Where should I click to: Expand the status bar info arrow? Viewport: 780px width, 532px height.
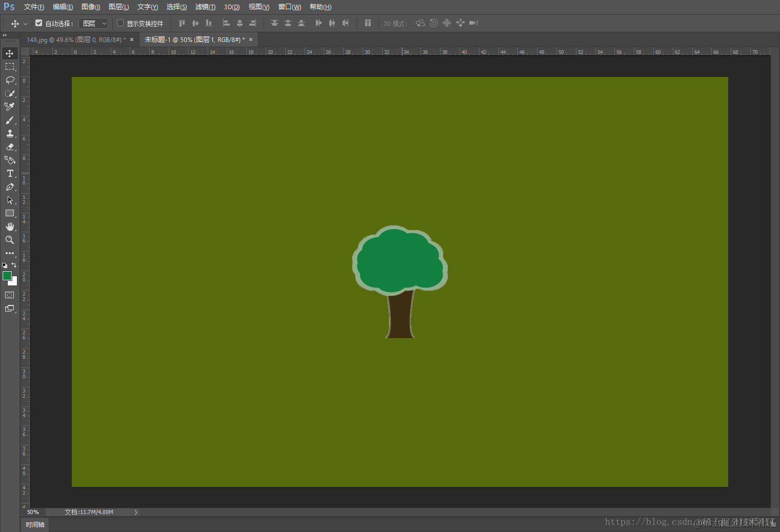click(x=136, y=512)
